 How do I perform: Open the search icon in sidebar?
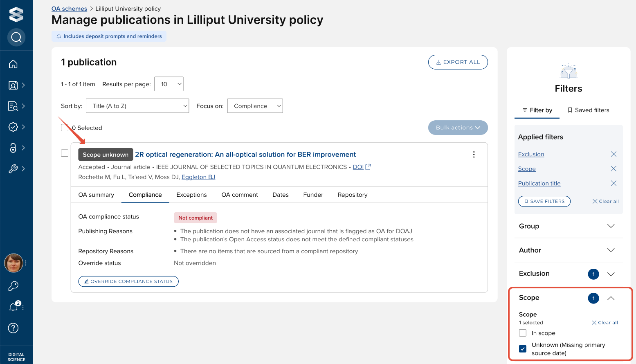coord(16,38)
